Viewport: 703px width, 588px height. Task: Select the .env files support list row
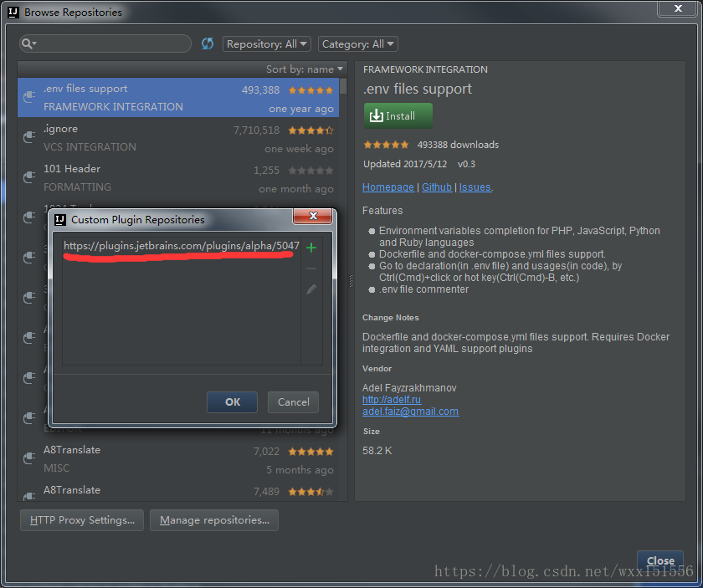pyautogui.click(x=178, y=98)
